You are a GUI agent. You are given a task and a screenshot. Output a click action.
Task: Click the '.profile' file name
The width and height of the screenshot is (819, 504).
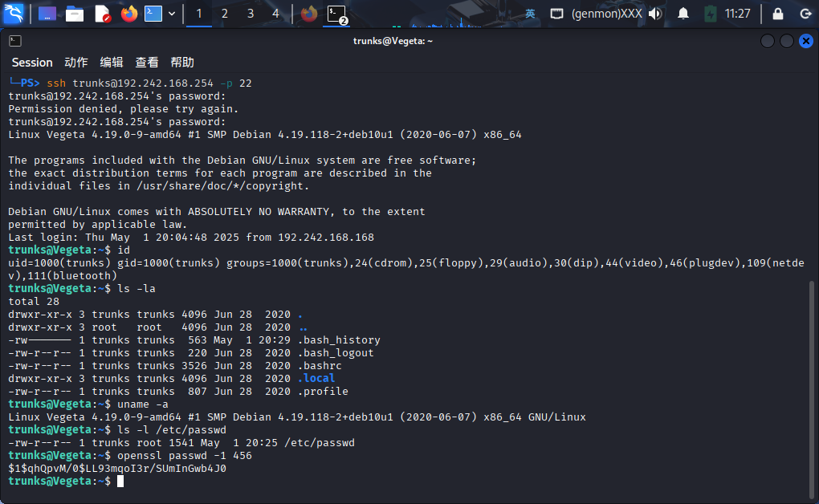click(x=323, y=391)
